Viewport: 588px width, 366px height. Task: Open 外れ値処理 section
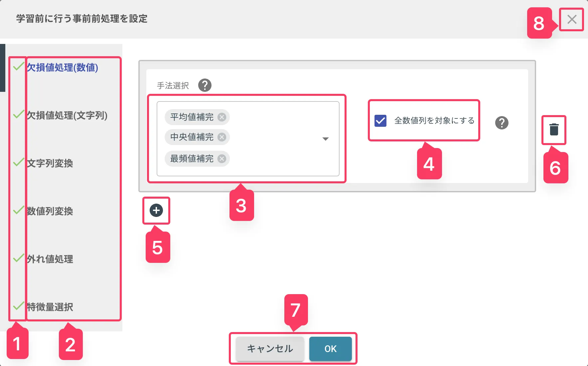point(50,259)
